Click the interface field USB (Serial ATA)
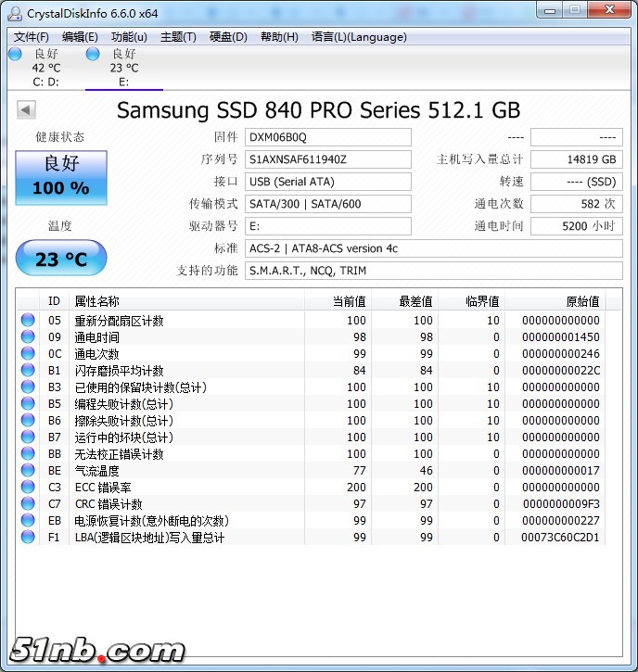Screen dimensions: 638x672 click(328, 182)
